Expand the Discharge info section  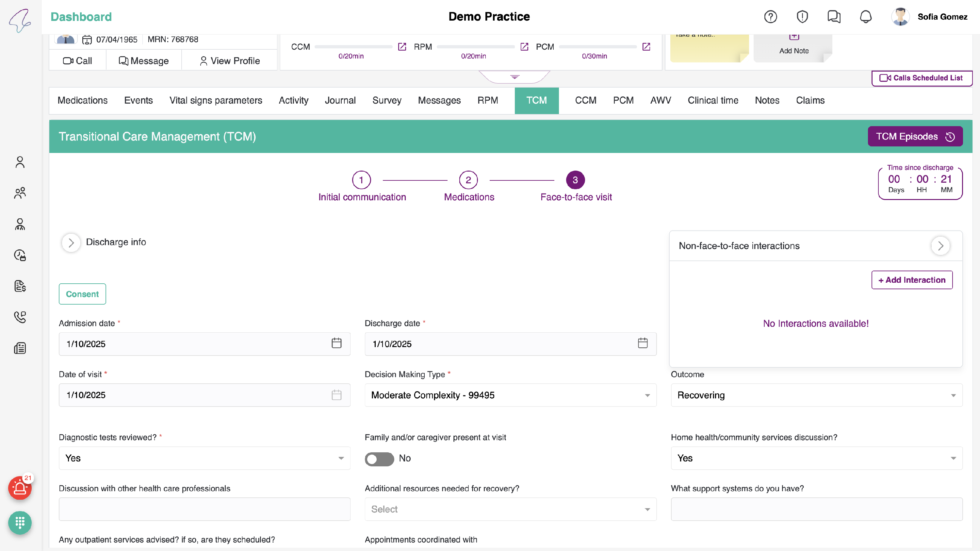click(x=71, y=243)
